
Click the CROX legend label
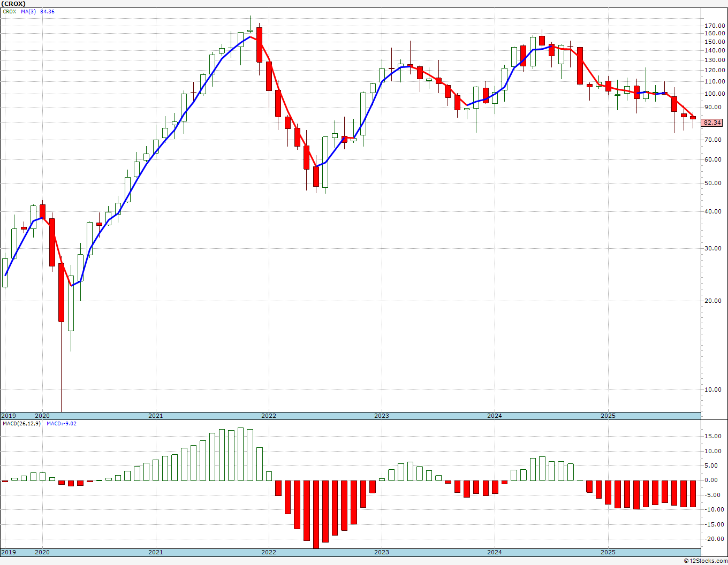pos(9,11)
